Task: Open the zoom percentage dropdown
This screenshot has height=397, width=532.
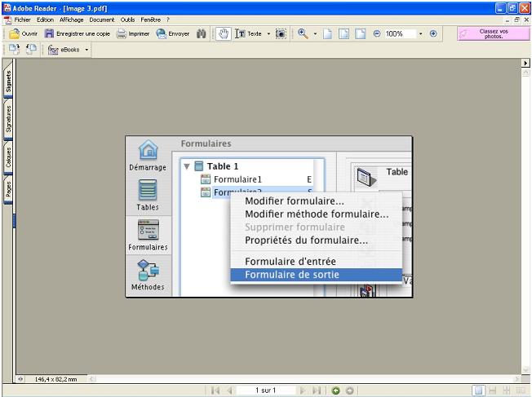Action: click(421, 34)
